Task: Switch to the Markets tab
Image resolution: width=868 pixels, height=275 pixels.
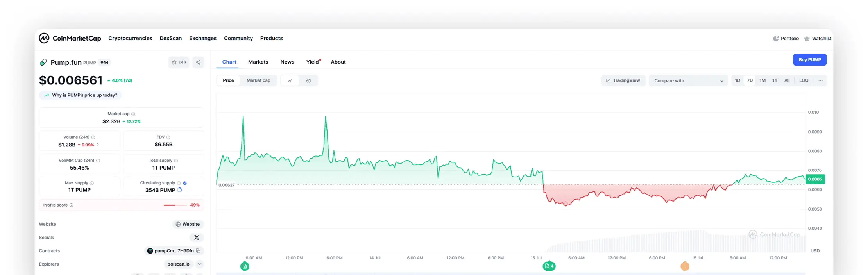Action: (258, 62)
